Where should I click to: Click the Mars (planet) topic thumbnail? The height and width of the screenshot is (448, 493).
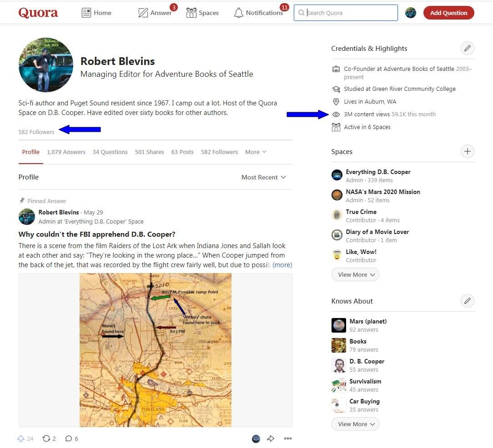coord(339,325)
